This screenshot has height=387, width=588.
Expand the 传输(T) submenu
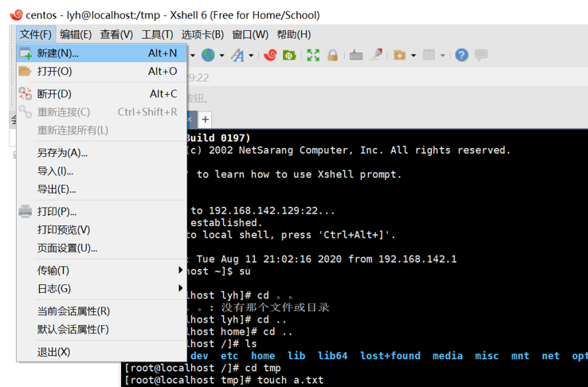coord(101,270)
